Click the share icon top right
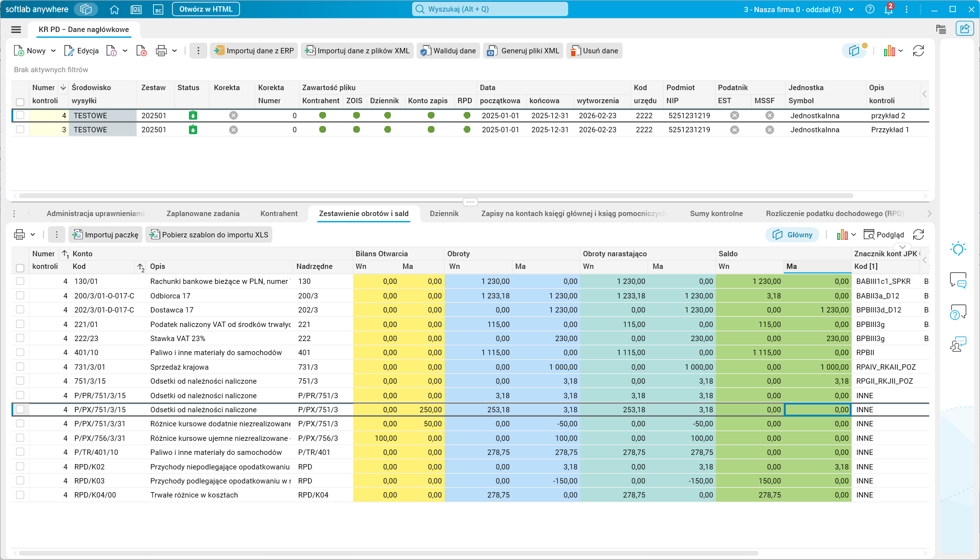Screen dimensions: 980x560 [x=964, y=29]
